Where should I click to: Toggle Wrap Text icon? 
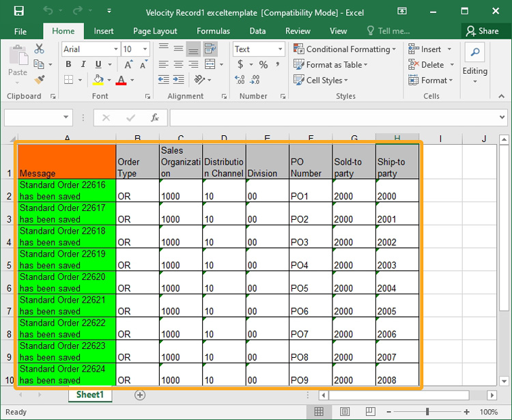210,49
